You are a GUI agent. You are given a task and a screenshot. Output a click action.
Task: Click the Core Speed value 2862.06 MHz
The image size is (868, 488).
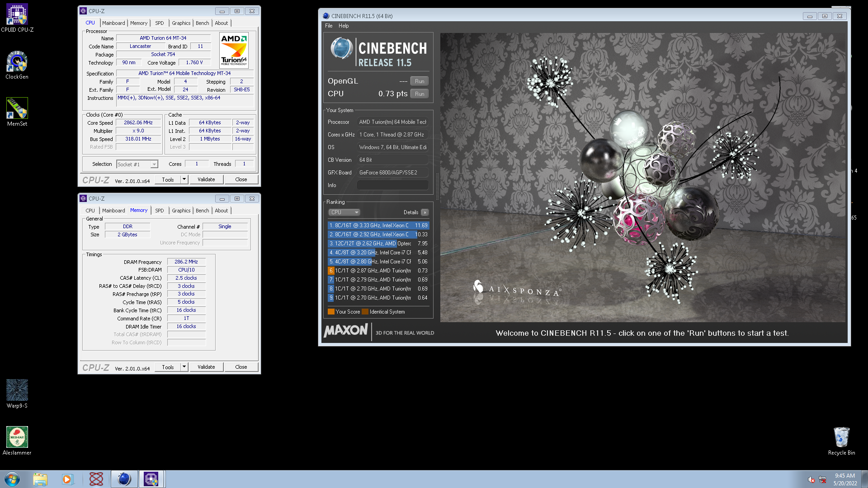138,123
